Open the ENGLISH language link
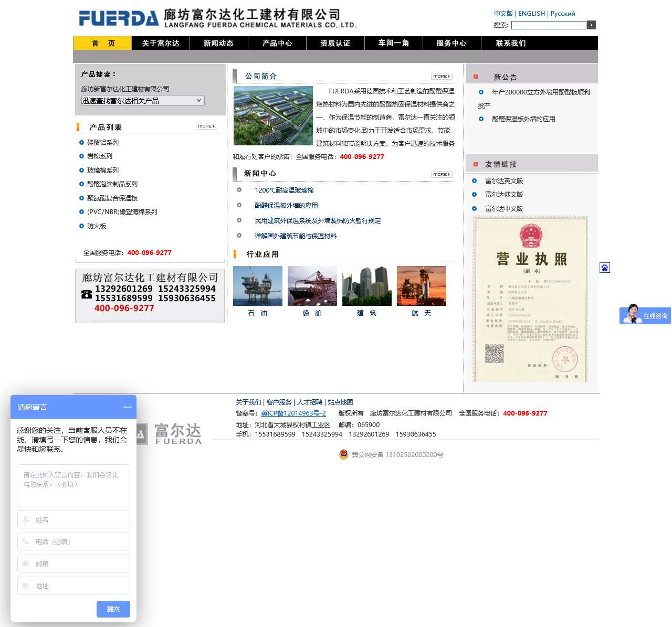Image resolution: width=672 pixels, height=627 pixels. tap(531, 14)
